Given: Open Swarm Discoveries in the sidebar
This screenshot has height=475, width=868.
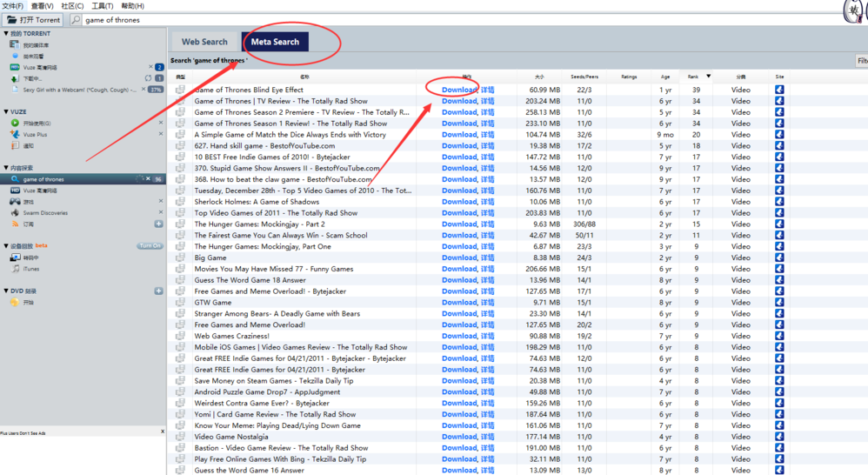Looking at the screenshot, I should click(44, 213).
